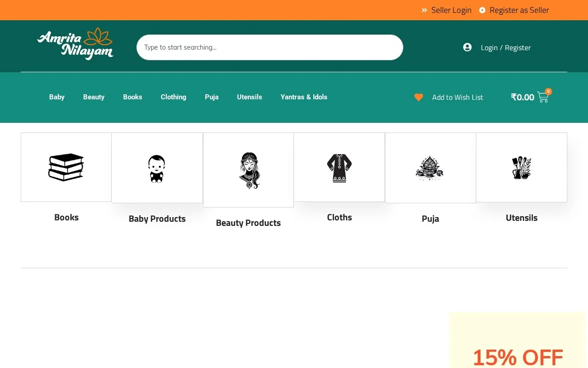Go to the Beauty menu
588x368 pixels.
coord(94,97)
